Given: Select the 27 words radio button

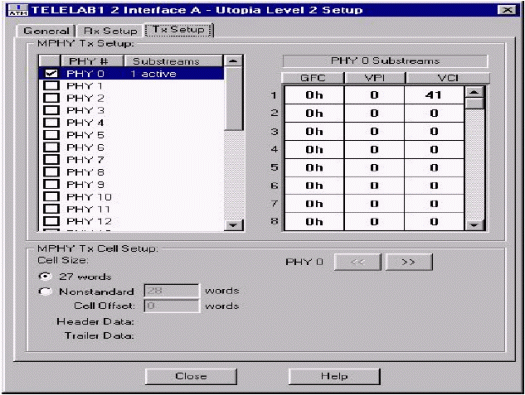Looking at the screenshot, I should (45, 276).
